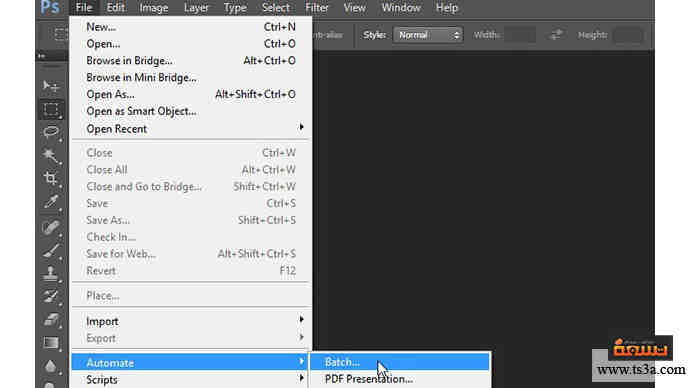Open the Filter menu
696x388 pixels.
tap(317, 8)
